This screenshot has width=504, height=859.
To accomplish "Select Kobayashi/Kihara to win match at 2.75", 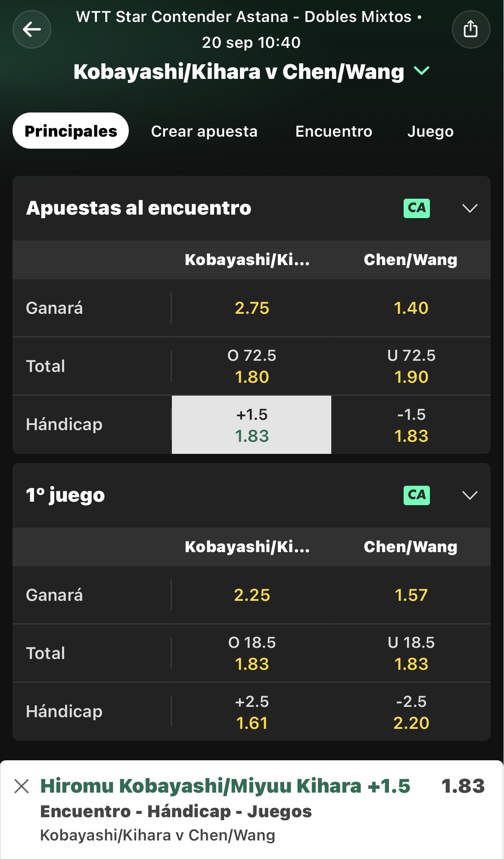I will click(x=252, y=308).
